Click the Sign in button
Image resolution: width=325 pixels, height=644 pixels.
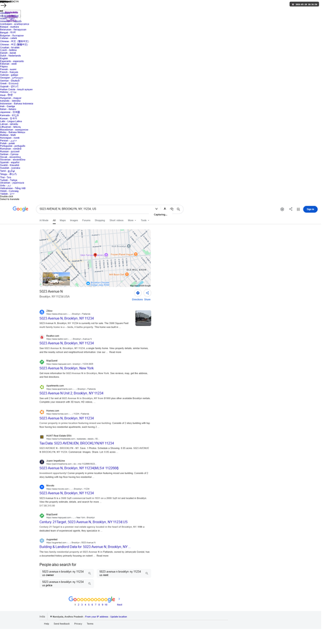[310, 209]
